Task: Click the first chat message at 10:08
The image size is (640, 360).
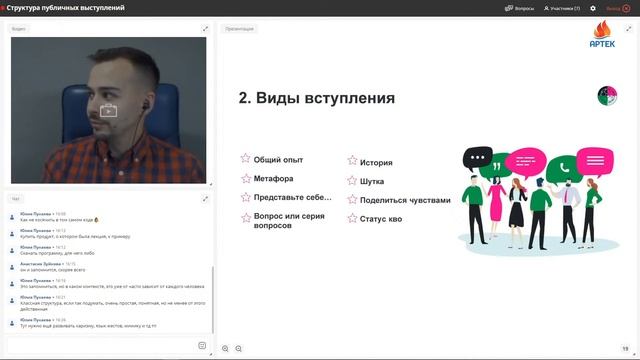Action: click(60, 217)
